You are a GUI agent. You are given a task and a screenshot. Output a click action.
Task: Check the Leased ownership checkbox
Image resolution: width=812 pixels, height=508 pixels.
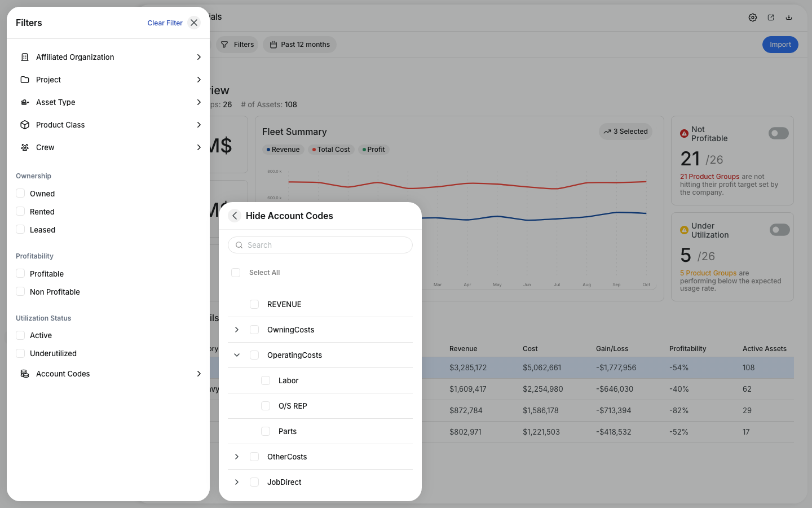[20, 229]
